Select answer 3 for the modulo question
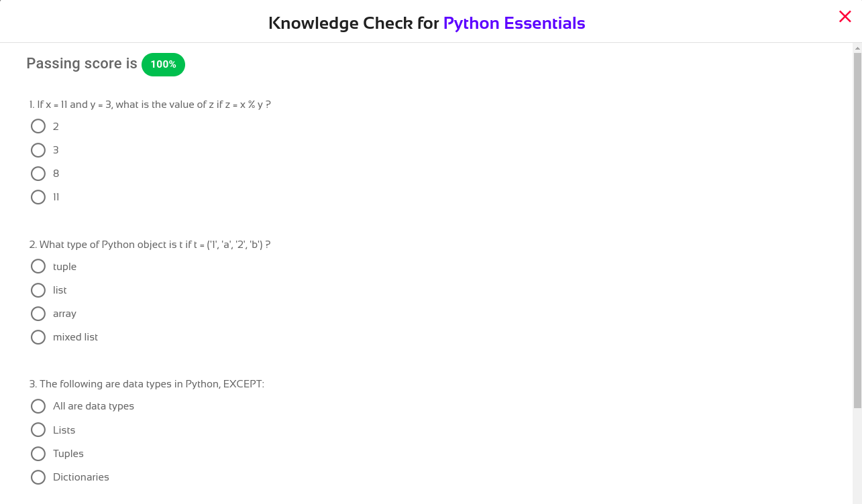 (38, 150)
